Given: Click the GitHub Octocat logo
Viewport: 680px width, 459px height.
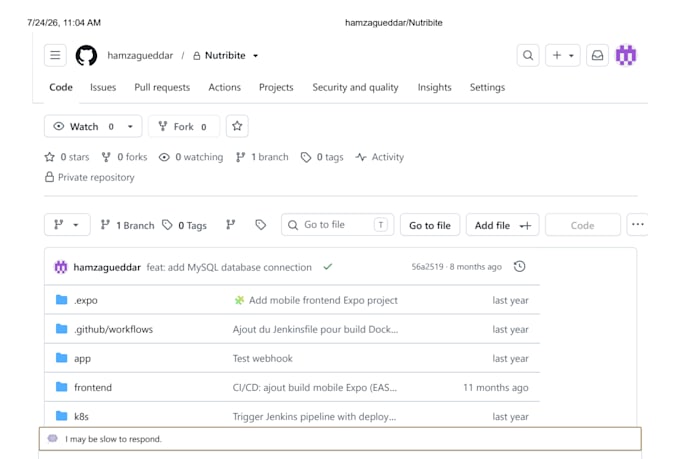Looking at the screenshot, I should (x=86, y=56).
